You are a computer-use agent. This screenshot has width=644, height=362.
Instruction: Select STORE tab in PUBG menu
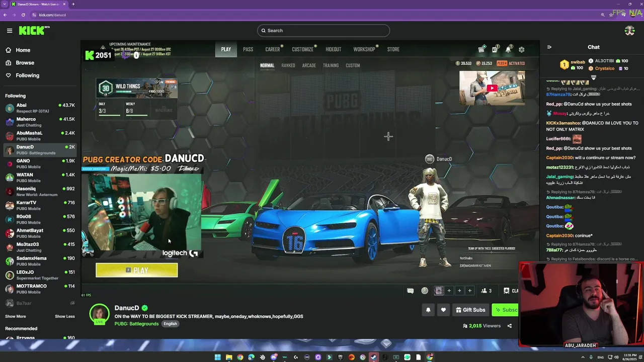point(393,49)
